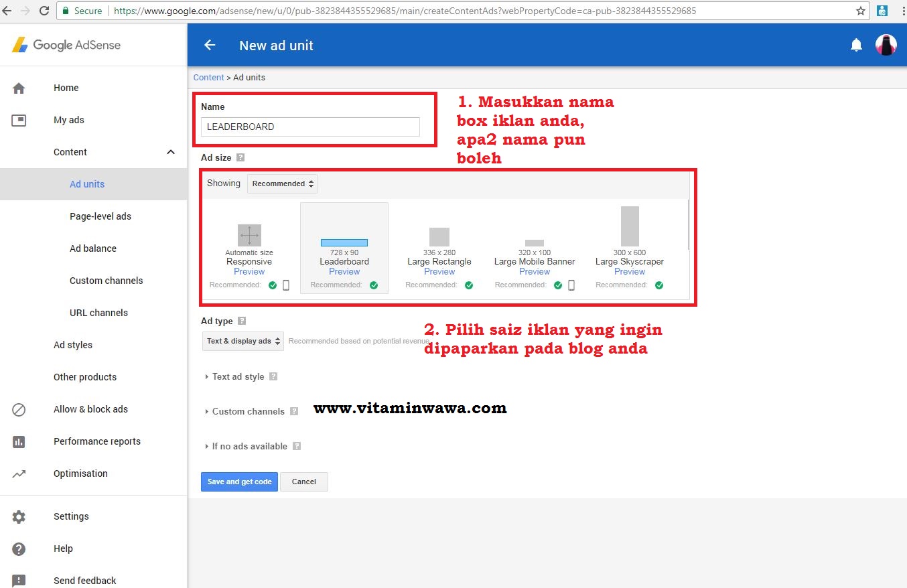Viewport: 907px width, 588px height.
Task: Open notifications bell icon
Action: coord(856,45)
